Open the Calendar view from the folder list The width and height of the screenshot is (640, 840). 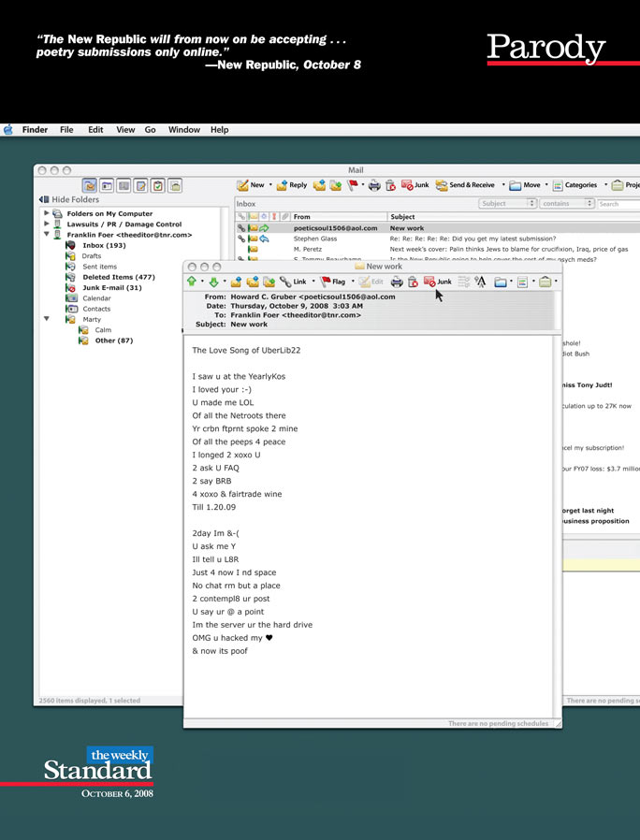tap(96, 298)
